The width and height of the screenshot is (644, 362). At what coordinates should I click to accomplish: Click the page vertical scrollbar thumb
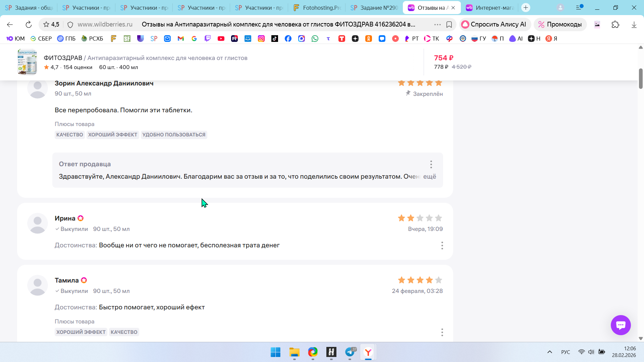coord(640,78)
